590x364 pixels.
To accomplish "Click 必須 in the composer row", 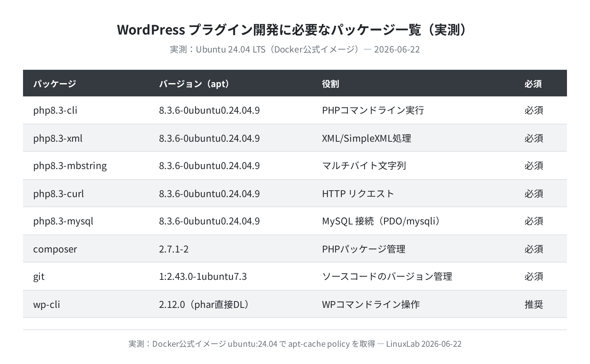I will tap(534, 249).
